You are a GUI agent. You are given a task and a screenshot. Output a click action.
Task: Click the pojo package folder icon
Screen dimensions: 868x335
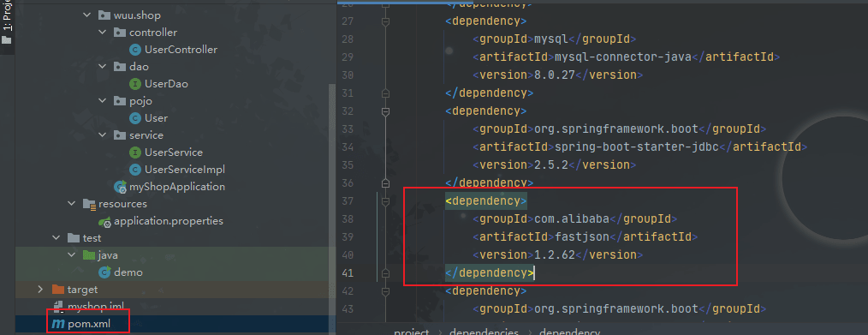tap(120, 101)
